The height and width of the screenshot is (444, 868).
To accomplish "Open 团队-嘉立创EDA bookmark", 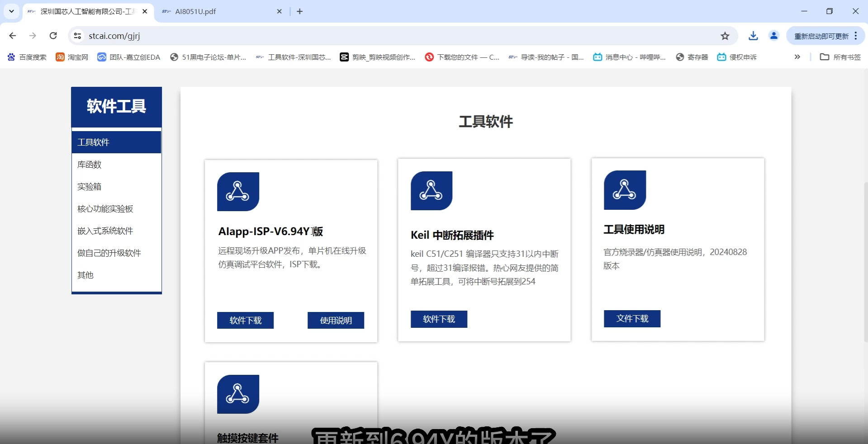I will [129, 57].
